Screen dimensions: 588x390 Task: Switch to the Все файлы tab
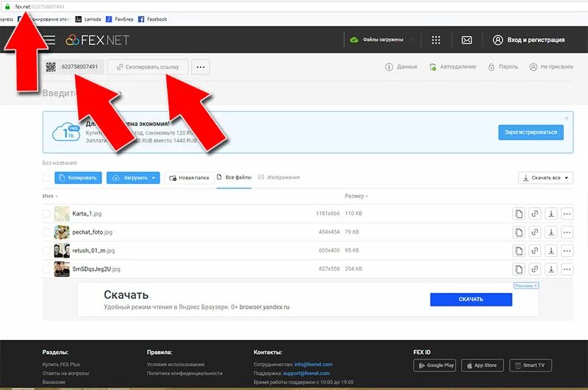point(234,177)
